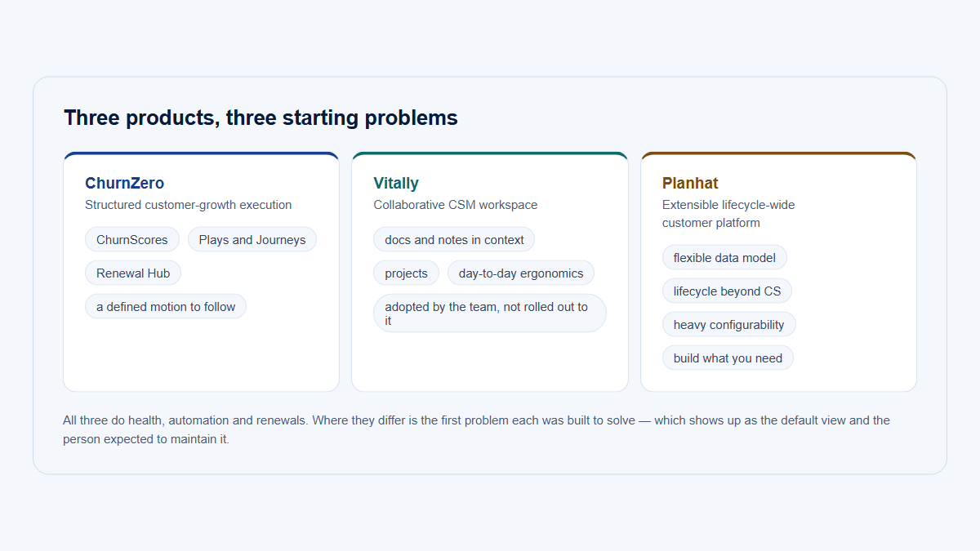Click 'Structured customer-growth execution' subtitle

[189, 205]
